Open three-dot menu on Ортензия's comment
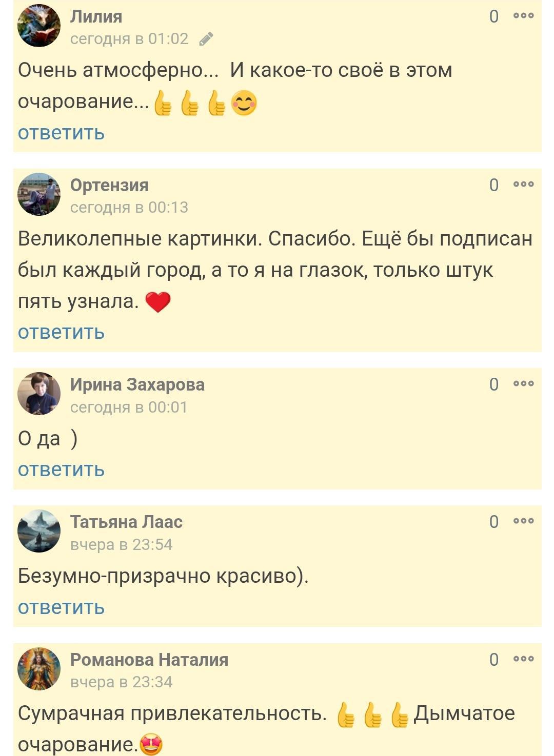Screen dimensions: 554x756 [x=523, y=185]
